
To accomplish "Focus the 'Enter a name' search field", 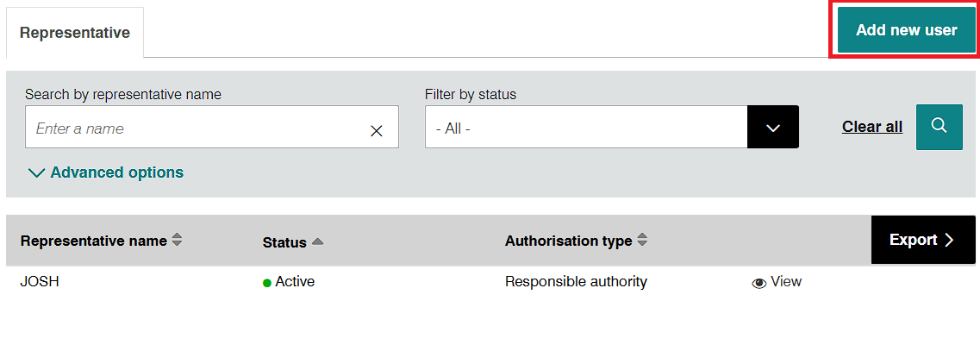I will [194, 128].
